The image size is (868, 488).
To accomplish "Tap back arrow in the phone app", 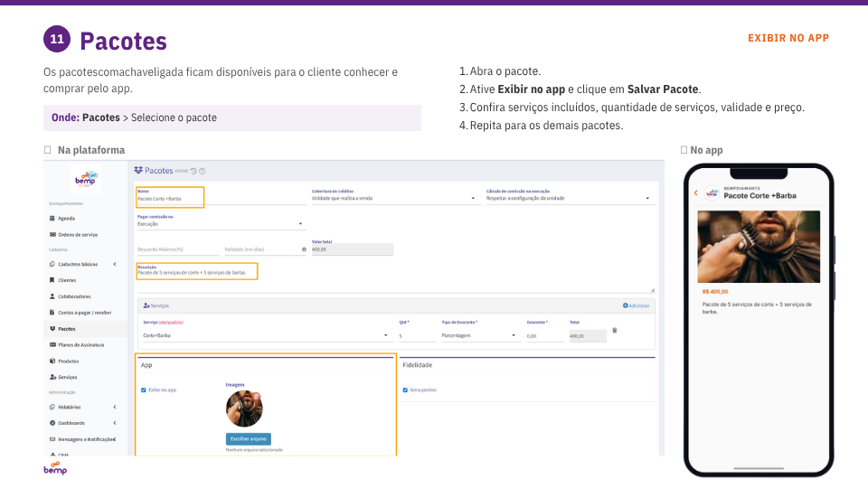I will [x=696, y=192].
